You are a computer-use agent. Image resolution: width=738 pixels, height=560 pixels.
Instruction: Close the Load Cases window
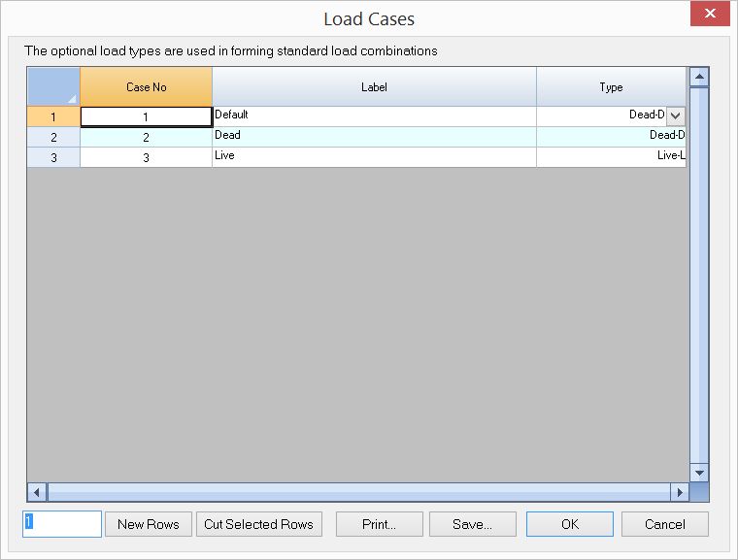coord(710,15)
